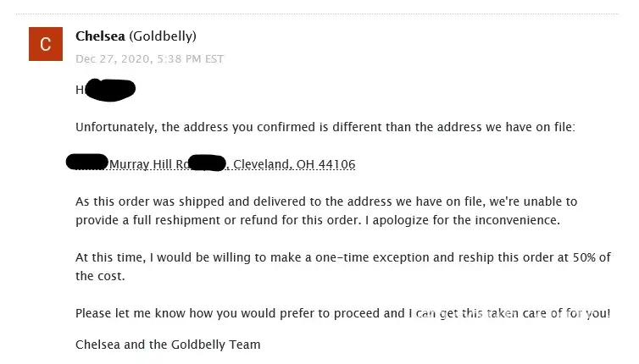Click signature "Chelsea and the Goldbelly Team"
The height and width of the screenshot is (364, 639).
pyautogui.click(x=168, y=345)
